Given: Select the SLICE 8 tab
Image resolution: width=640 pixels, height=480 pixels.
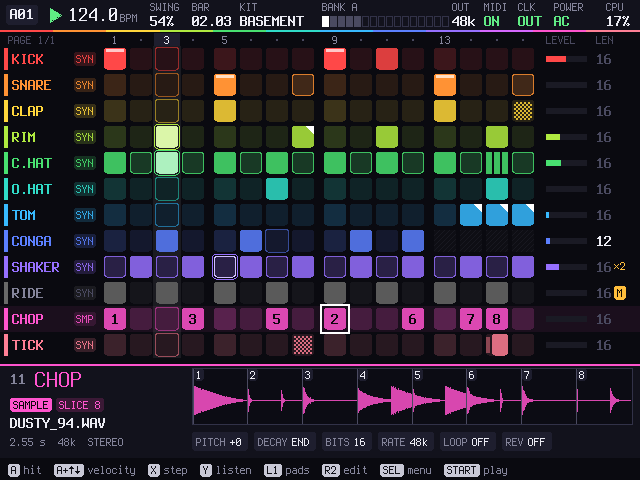Looking at the screenshot, I should click(x=80, y=405).
